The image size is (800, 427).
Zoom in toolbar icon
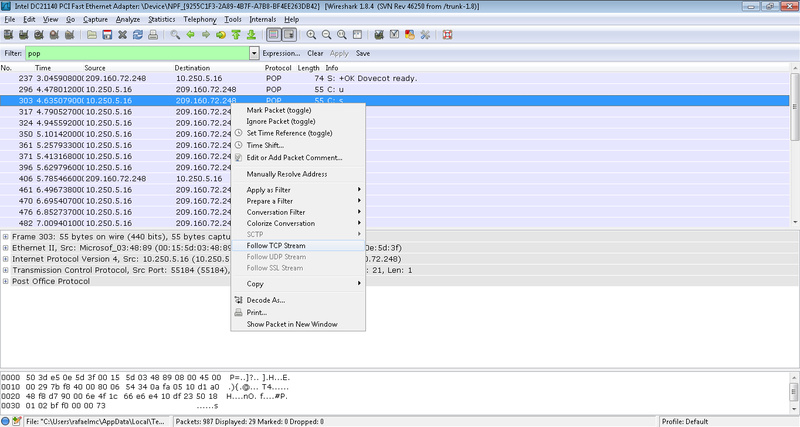pos(311,35)
